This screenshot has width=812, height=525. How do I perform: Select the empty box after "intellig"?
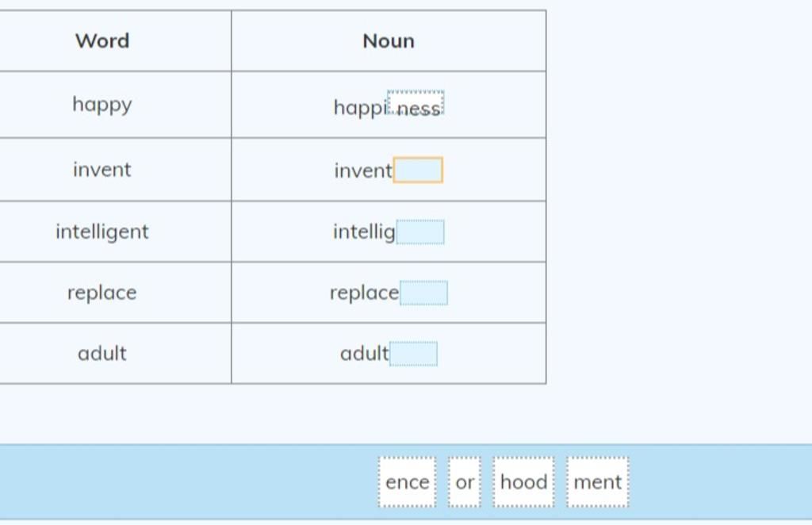(420, 232)
